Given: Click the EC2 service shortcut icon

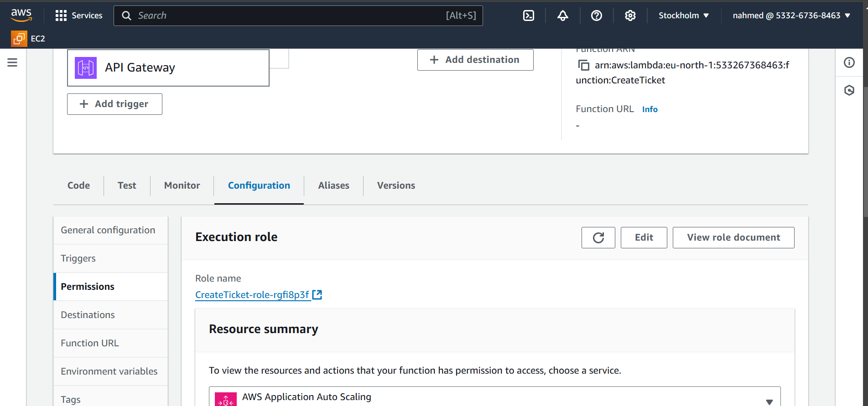Looking at the screenshot, I should [x=19, y=39].
